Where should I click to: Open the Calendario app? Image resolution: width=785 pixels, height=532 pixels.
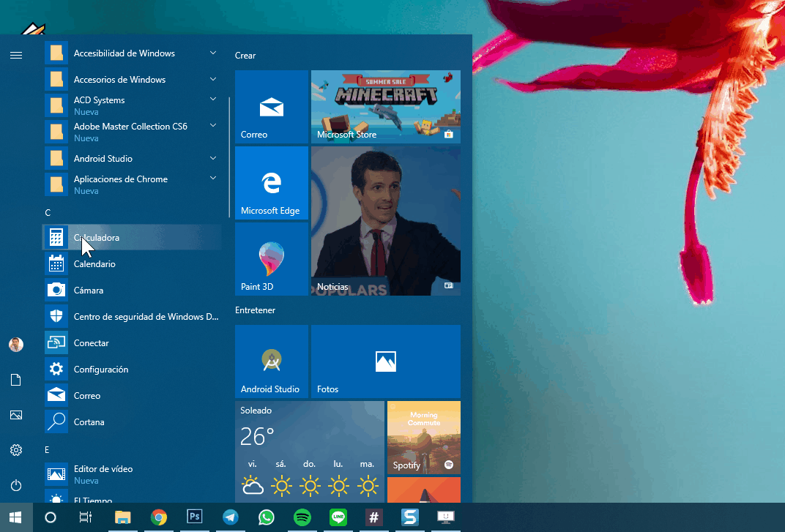pyautogui.click(x=132, y=263)
